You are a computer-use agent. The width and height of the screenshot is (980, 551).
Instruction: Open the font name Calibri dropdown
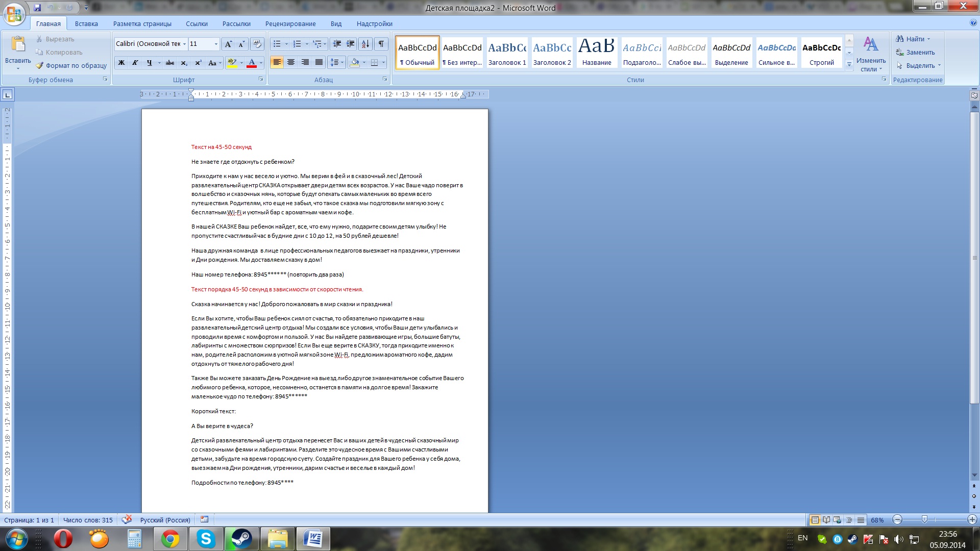click(x=184, y=44)
